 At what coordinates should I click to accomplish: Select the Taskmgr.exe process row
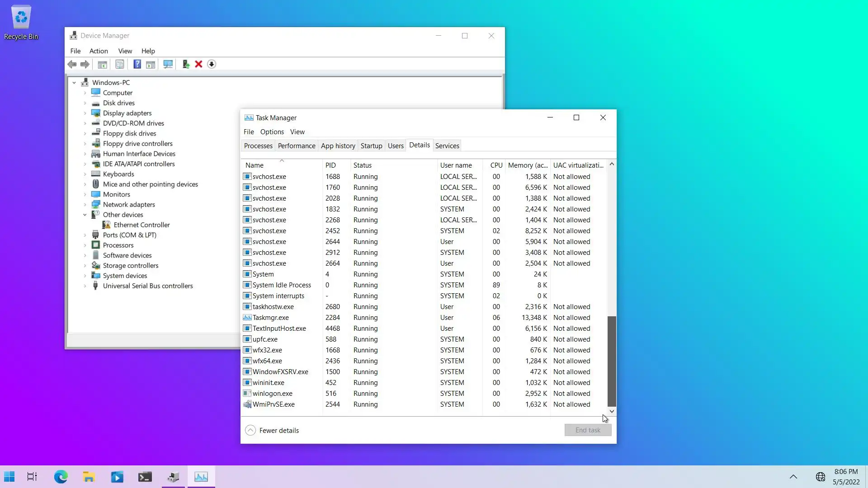point(271,318)
